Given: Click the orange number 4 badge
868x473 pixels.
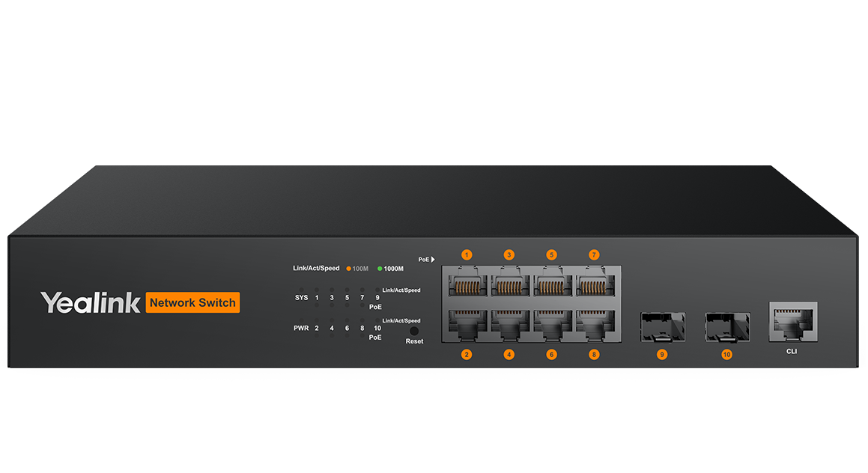Looking at the screenshot, I should [509, 355].
